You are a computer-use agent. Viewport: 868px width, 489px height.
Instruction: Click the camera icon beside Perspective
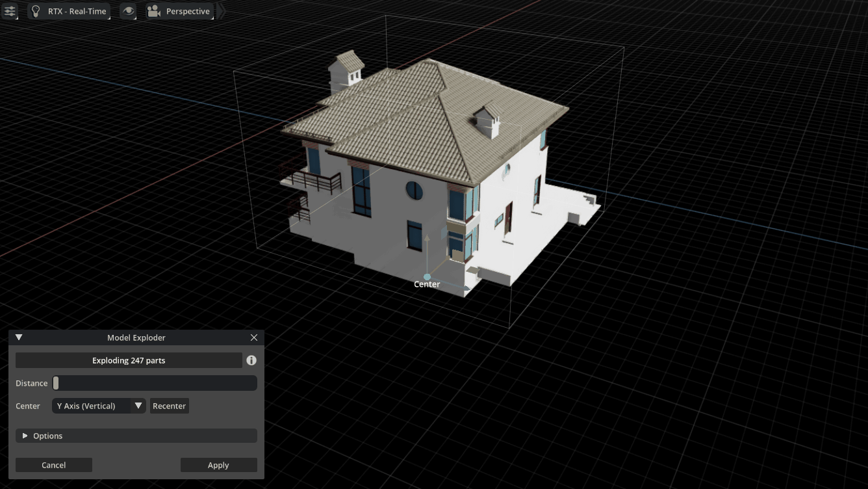coord(153,10)
